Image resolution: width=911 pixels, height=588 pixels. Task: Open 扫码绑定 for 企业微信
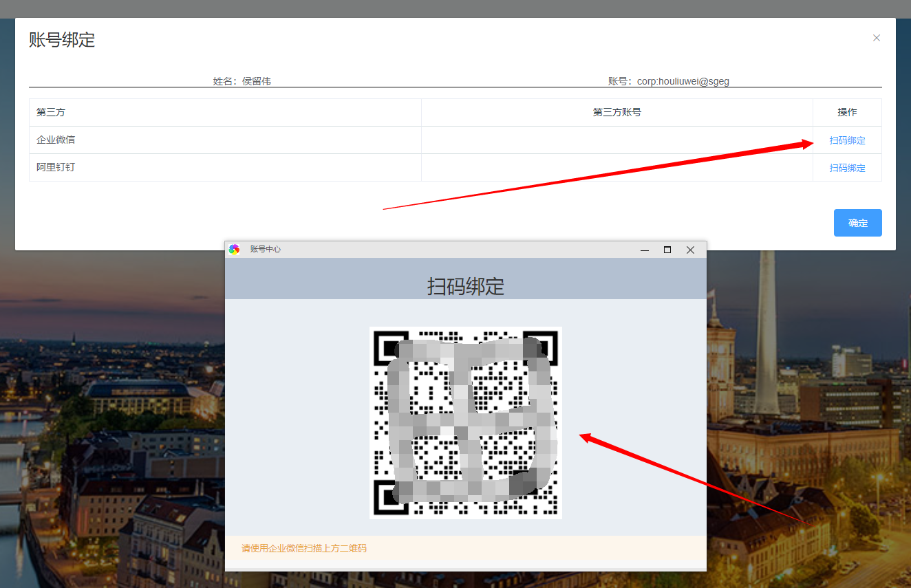coord(847,140)
